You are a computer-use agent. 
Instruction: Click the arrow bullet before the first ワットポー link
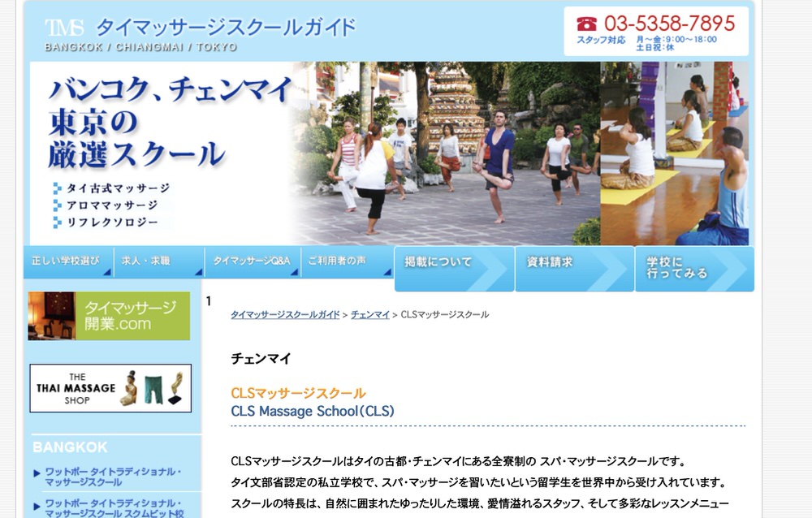[37, 473]
